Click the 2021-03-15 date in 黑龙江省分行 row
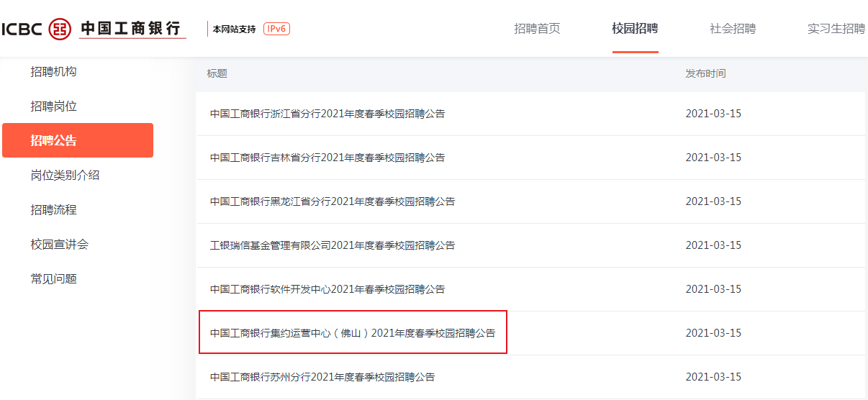 [713, 201]
